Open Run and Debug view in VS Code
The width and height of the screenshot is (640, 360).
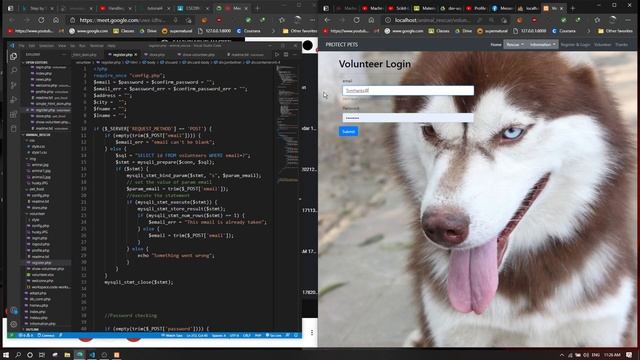click(13, 100)
